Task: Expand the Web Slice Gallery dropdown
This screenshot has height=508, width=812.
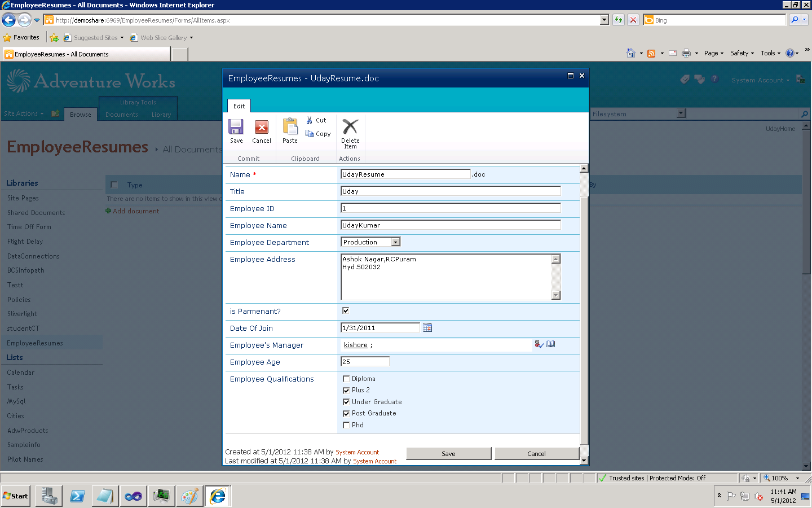Action: 191,38
